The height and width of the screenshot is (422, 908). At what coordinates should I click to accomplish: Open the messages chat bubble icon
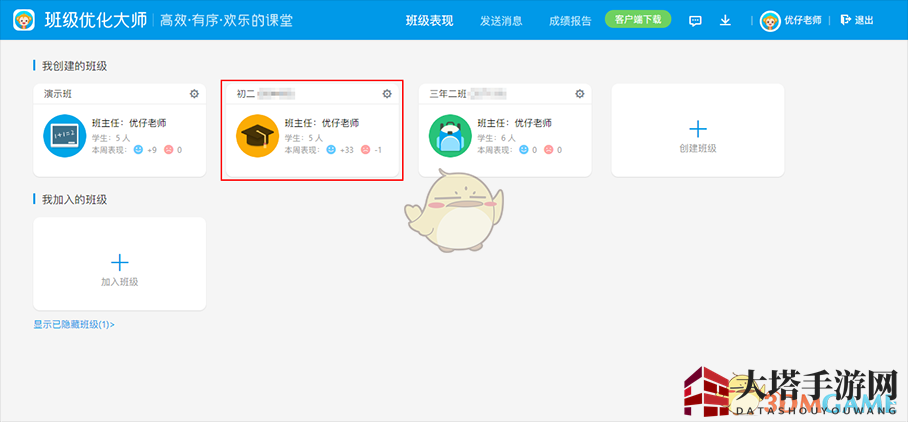click(695, 21)
